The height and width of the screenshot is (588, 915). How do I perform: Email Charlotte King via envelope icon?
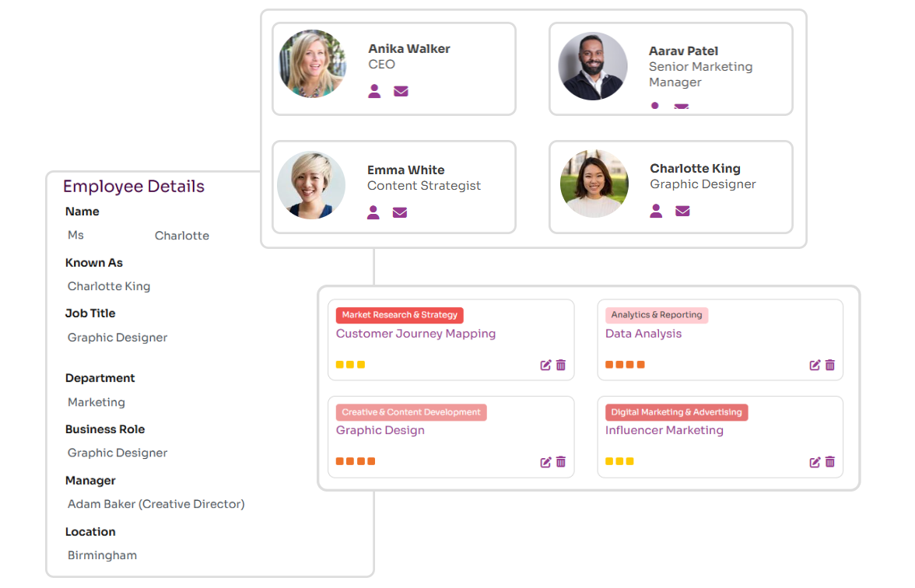tap(683, 211)
